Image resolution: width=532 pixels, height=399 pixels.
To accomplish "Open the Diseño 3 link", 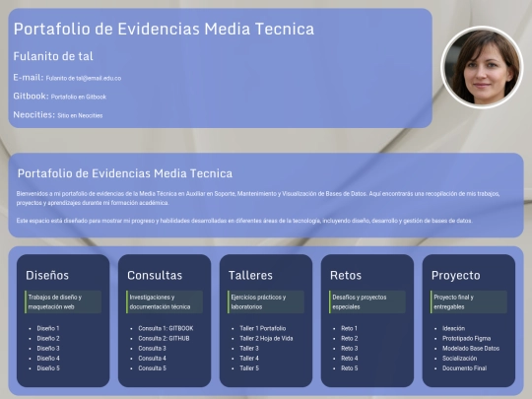I will click(48, 348).
